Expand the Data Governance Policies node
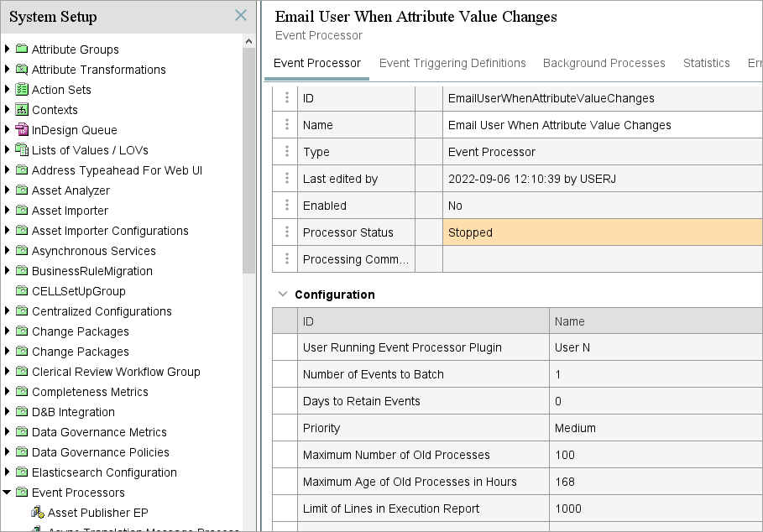This screenshot has height=532, width=763. point(8,452)
